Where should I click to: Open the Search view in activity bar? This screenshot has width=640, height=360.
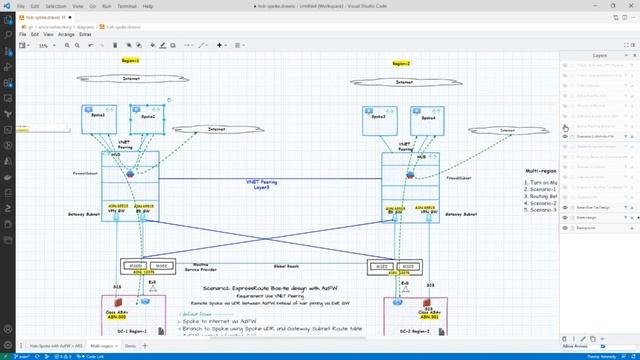pos(8,35)
